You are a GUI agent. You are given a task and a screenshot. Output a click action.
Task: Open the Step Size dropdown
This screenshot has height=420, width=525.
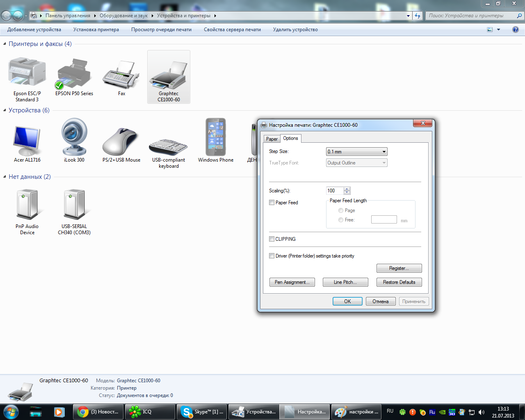coord(357,152)
